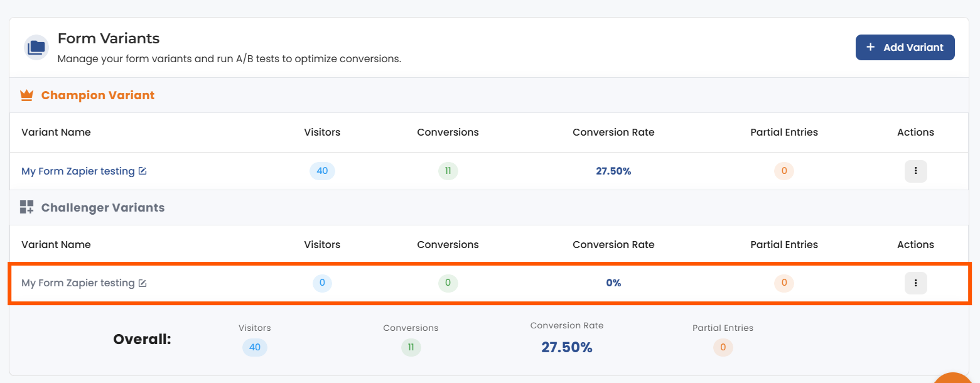
Task: Open champion variant actions three-dot menu
Action: click(915, 171)
